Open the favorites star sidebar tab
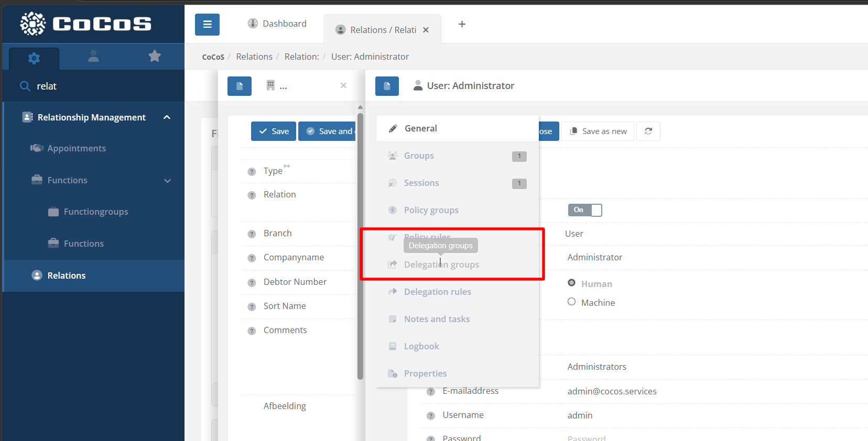The width and height of the screenshot is (868, 441). (x=155, y=56)
